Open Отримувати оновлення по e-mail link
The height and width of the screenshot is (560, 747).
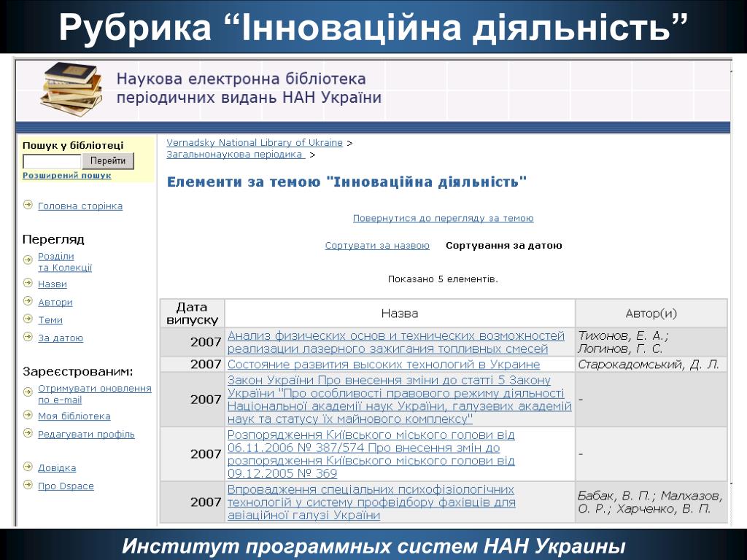click(94, 394)
